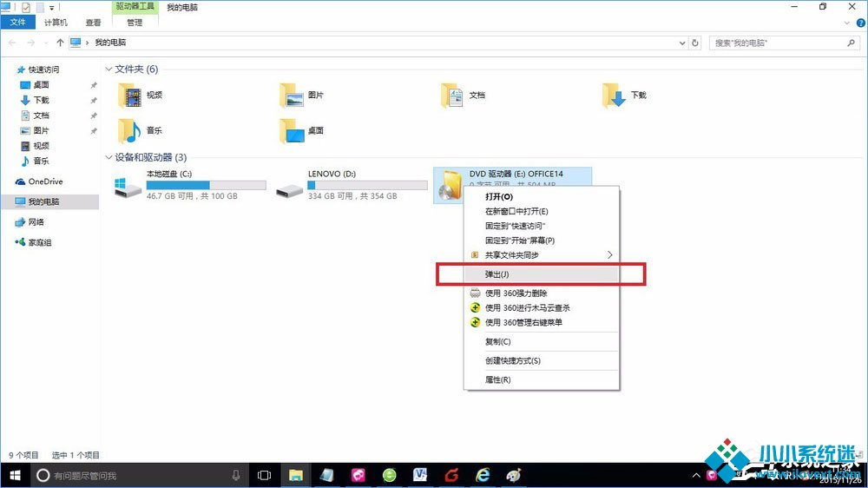
Task: Open the 文件 ribbon tab
Action: click(x=17, y=23)
